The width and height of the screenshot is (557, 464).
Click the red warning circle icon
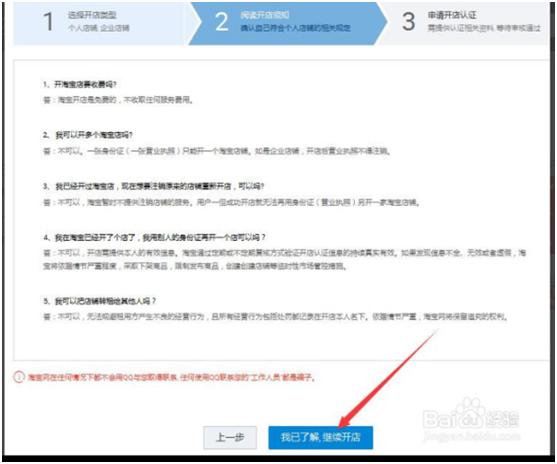(x=18, y=377)
